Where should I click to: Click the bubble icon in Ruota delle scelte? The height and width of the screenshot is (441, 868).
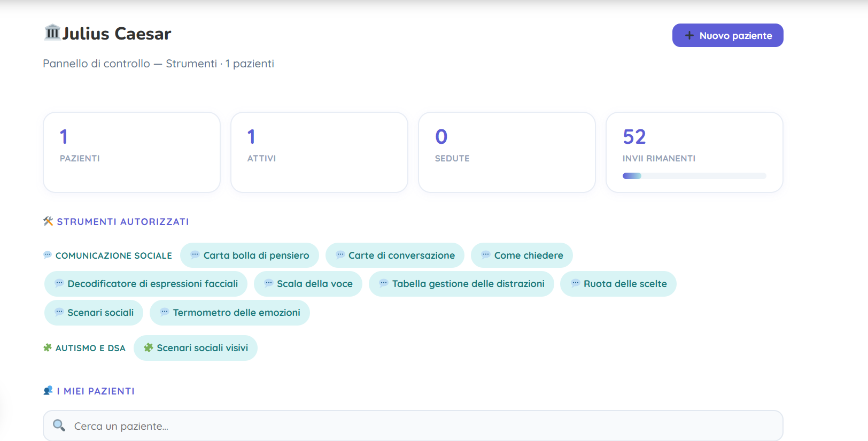pos(576,283)
